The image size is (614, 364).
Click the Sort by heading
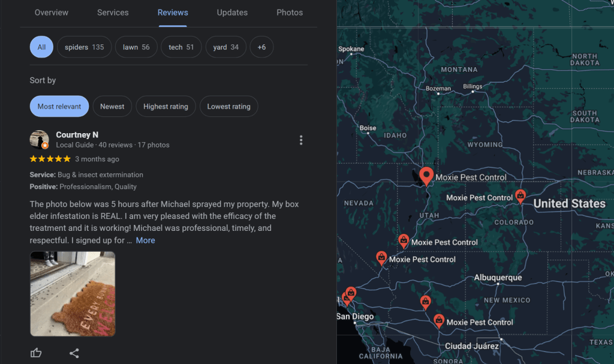pyautogui.click(x=43, y=80)
